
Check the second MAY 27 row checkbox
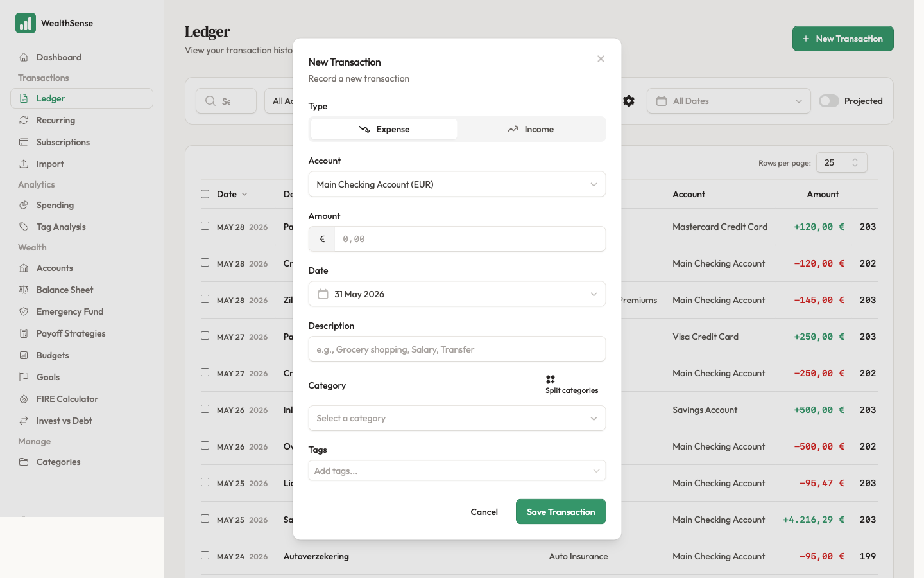click(205, 372)
